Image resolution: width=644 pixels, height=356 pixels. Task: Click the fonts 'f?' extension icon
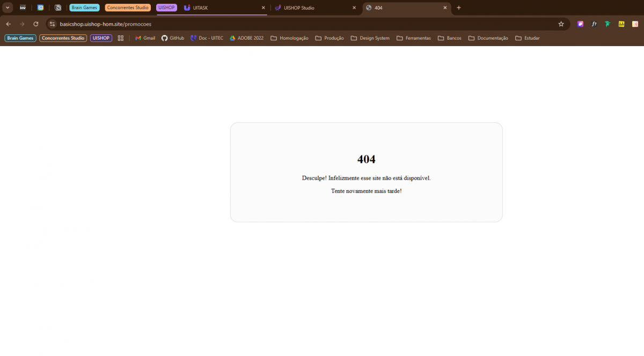[594, 24]
